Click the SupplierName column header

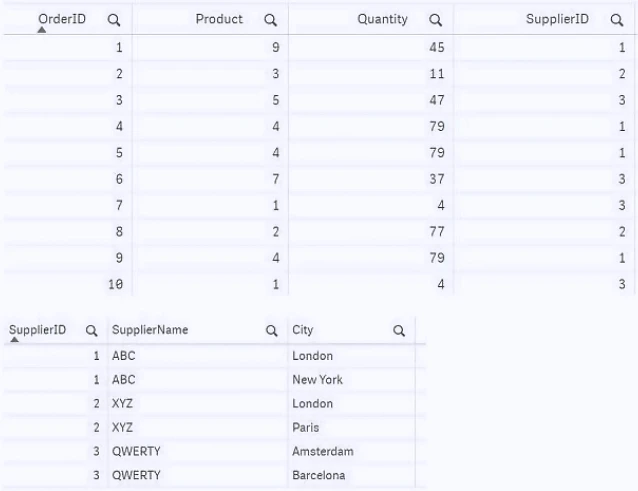point(150,330)
